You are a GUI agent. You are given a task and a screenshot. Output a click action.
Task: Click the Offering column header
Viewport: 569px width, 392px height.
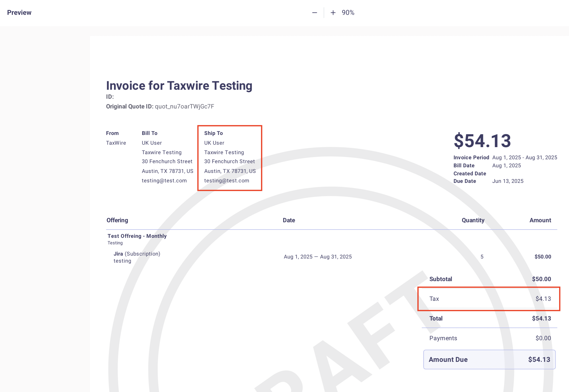(x=117, y=220)
